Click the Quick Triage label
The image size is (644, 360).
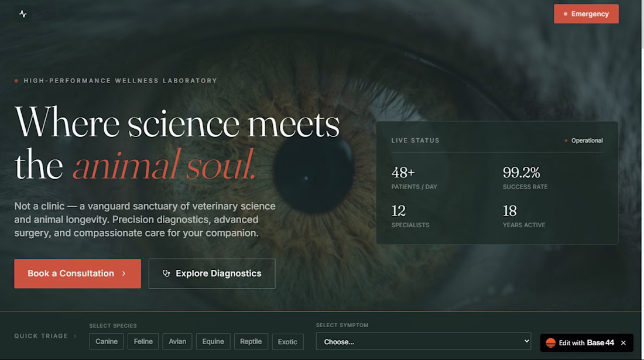[x=41, y=336]
